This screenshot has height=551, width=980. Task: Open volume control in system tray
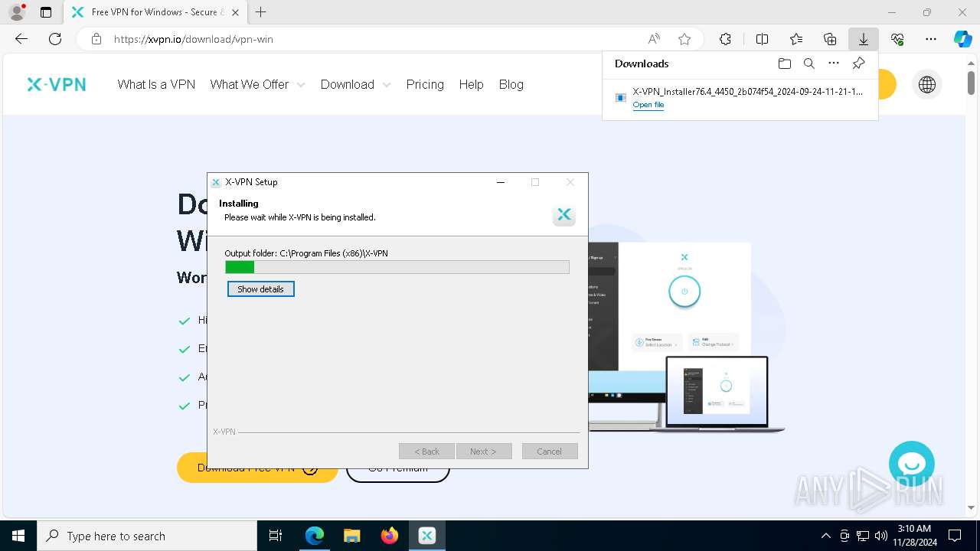880,536
